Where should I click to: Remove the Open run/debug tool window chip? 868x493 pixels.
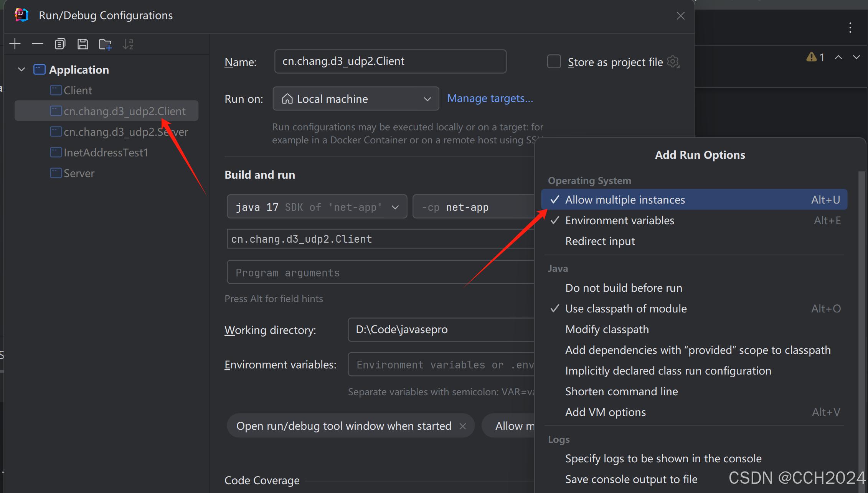[x=463, y=426]
